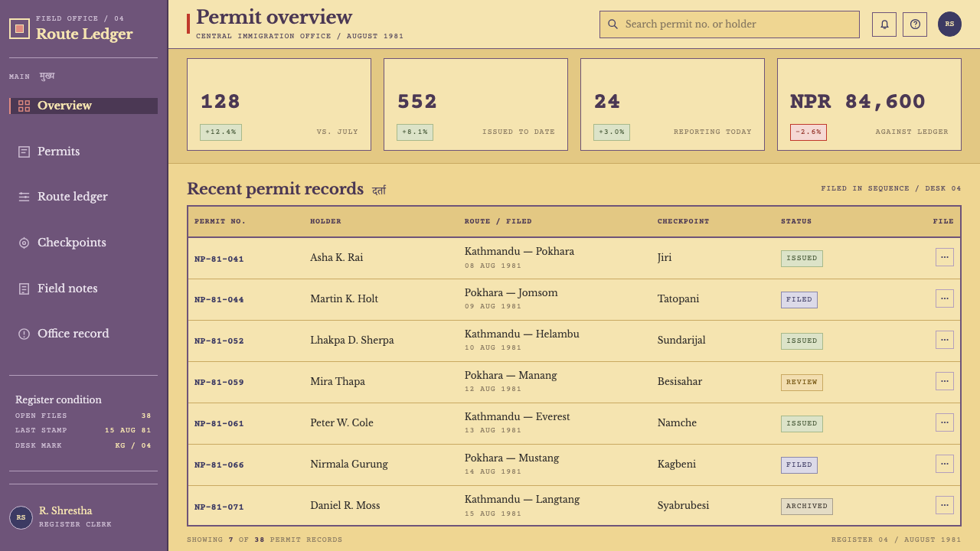980x551 pixels.
Task: Open the notifications bell
Action: [884, 24]
